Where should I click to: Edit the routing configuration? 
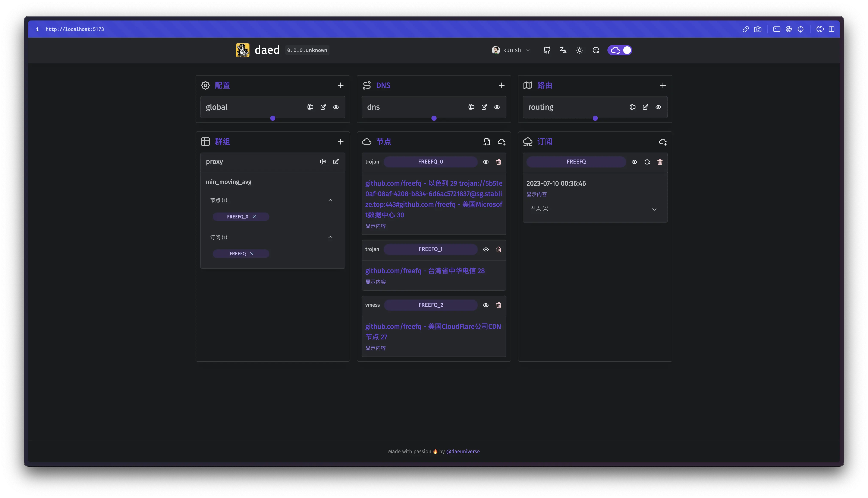point(645,107)
